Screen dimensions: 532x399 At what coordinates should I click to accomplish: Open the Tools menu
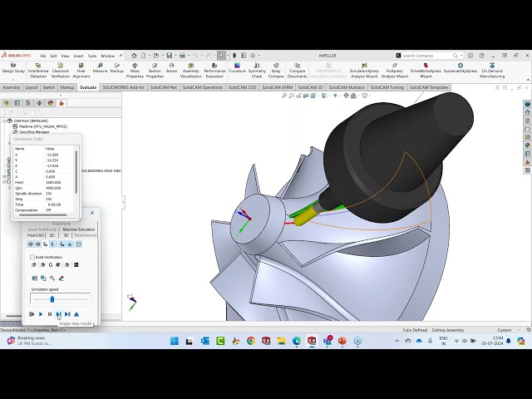92,56
